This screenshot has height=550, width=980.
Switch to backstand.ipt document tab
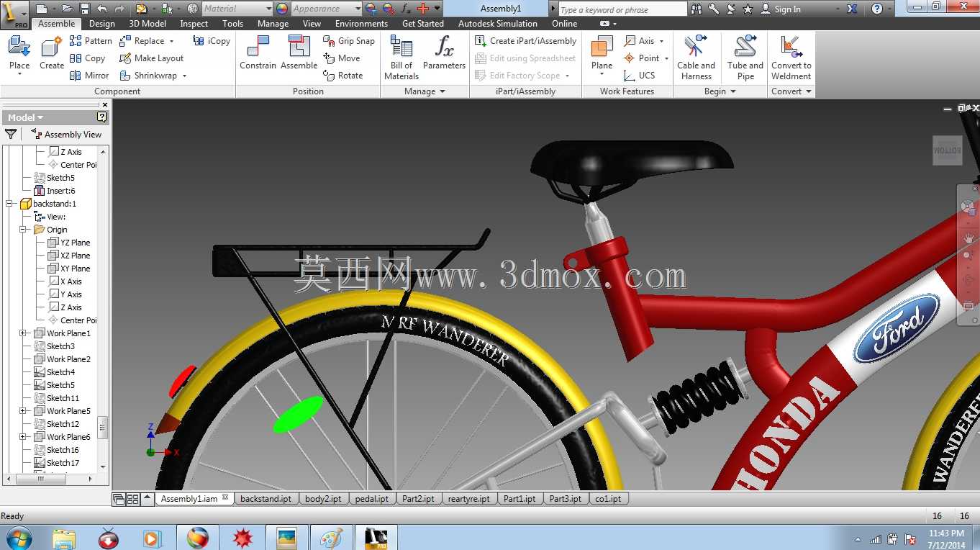[266, 498]
